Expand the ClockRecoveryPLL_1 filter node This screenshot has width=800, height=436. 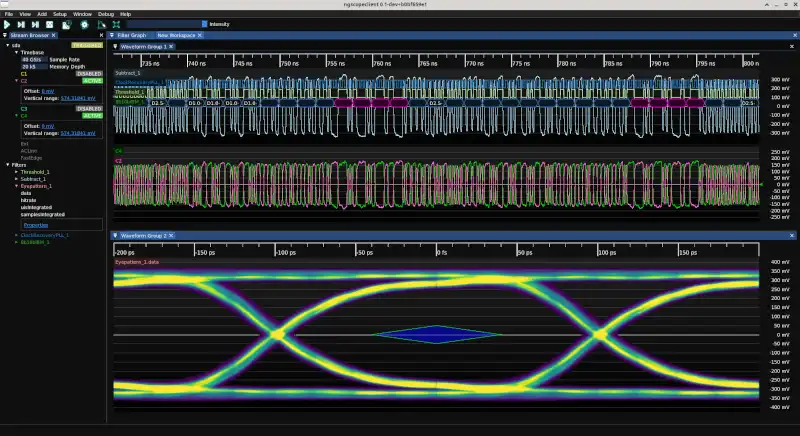16,235
